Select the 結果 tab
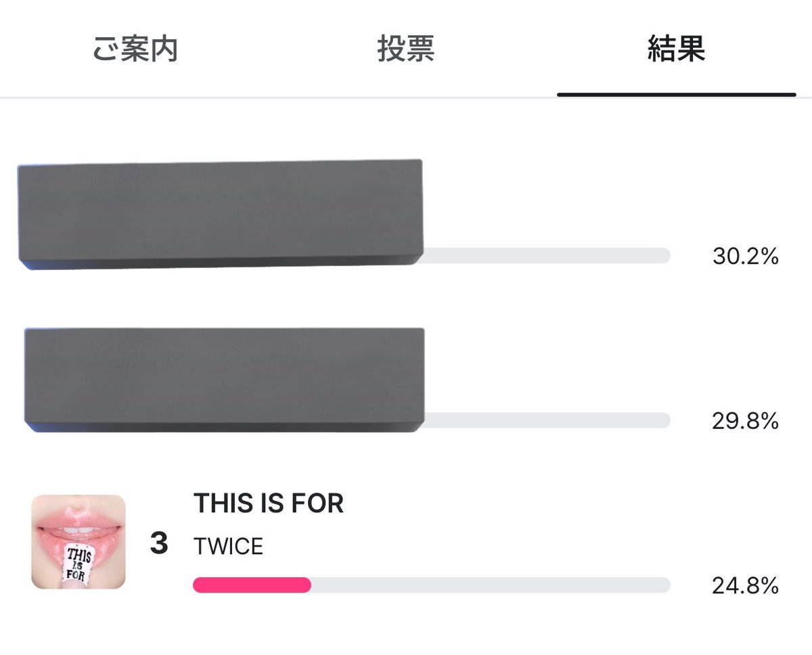The width and height of the screenshot is (812, 655). [676, 49]
